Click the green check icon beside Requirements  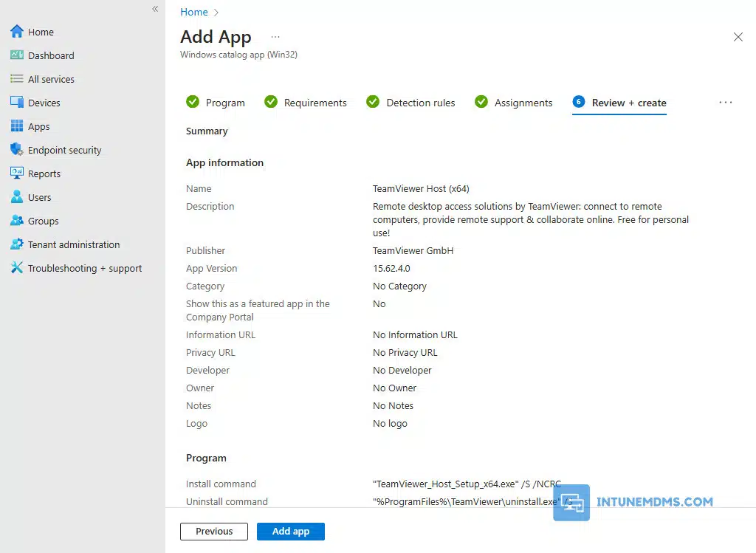[x=271, y=102]
